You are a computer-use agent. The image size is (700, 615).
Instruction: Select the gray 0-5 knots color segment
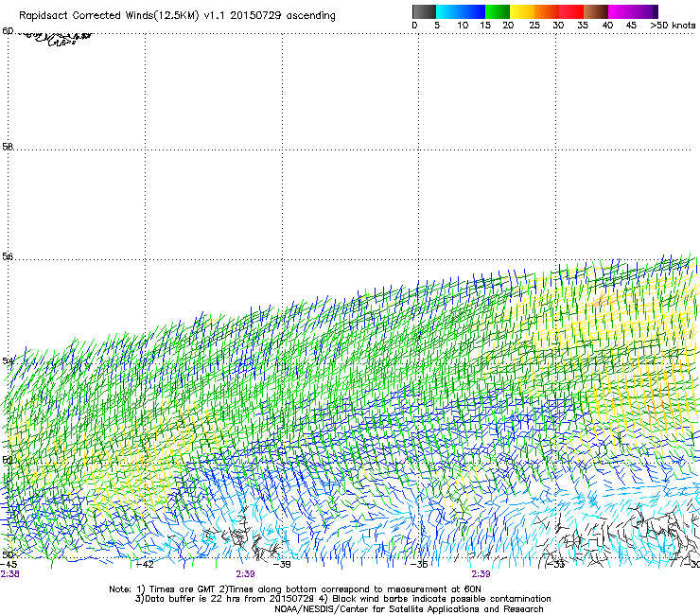(x=424, y=11)
